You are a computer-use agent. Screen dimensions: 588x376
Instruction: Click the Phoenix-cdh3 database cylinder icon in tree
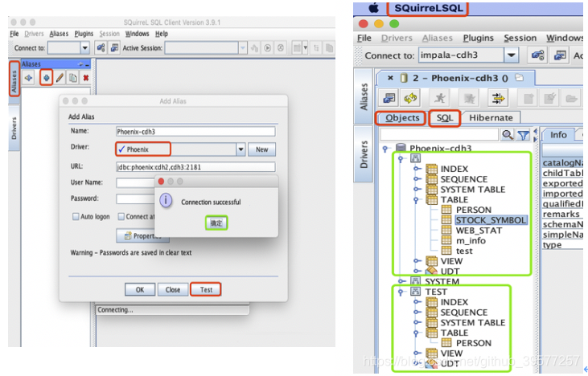[x=401, y=148]
